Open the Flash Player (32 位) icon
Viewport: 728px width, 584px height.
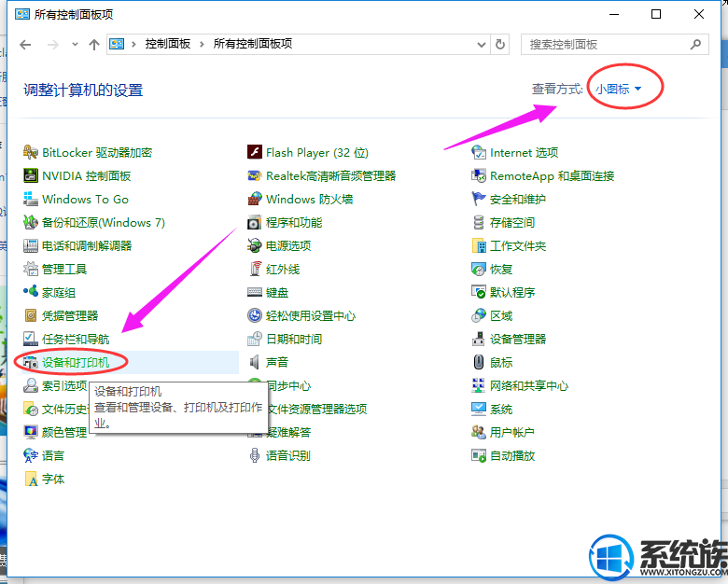coord(255,152)
